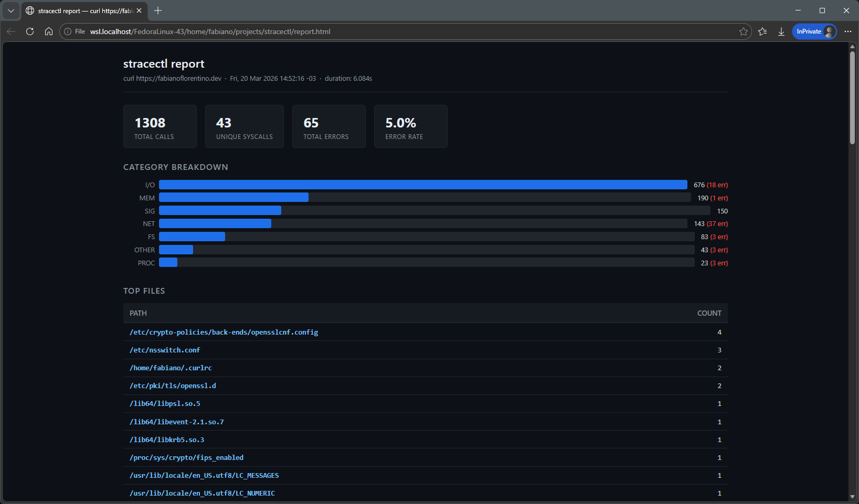Click the InPrivate profile button

[814, 31]
